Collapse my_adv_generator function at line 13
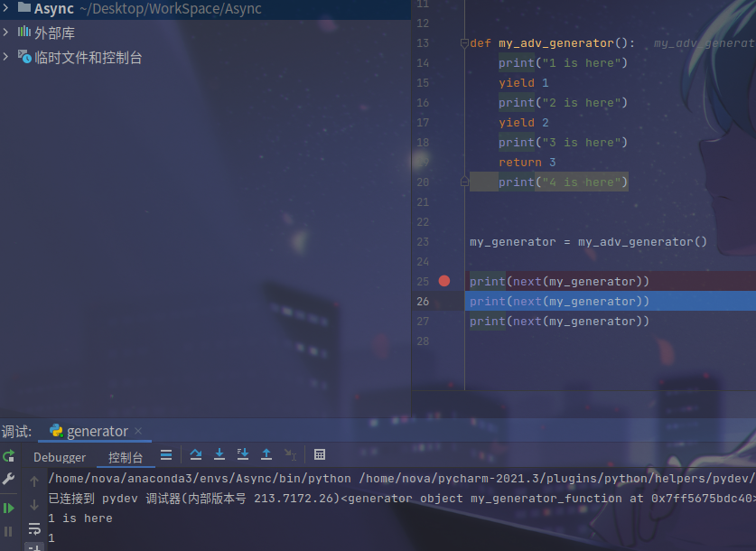 tap(464, 43)
